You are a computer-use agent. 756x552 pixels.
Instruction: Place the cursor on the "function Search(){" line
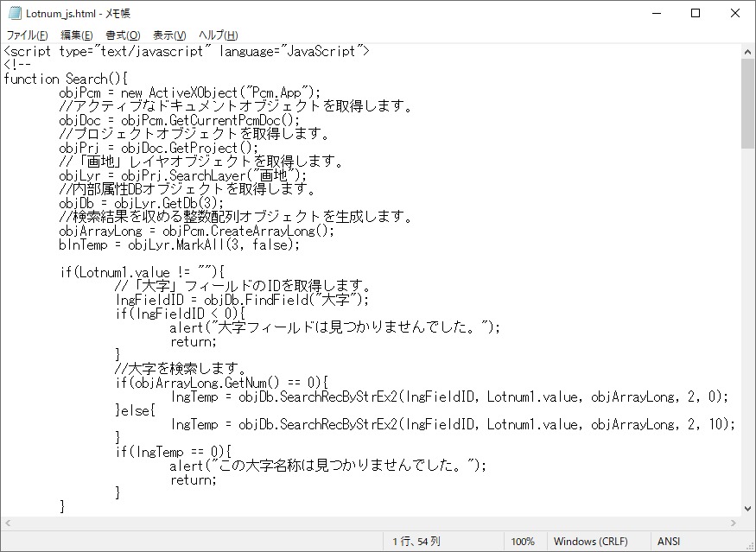[x=66, y=79]
